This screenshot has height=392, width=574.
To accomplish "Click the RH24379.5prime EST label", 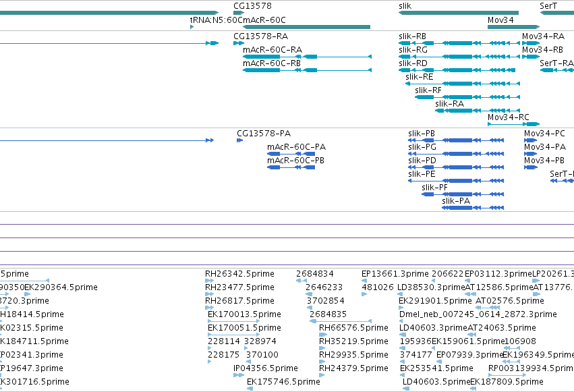I will point(353,368).
